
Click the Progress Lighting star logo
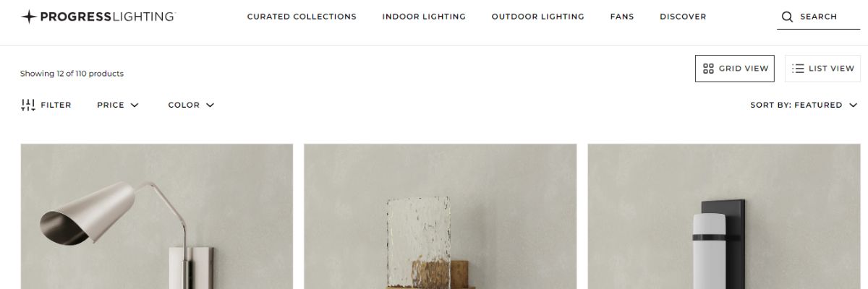pyautogui.click(x=28, y=17)
